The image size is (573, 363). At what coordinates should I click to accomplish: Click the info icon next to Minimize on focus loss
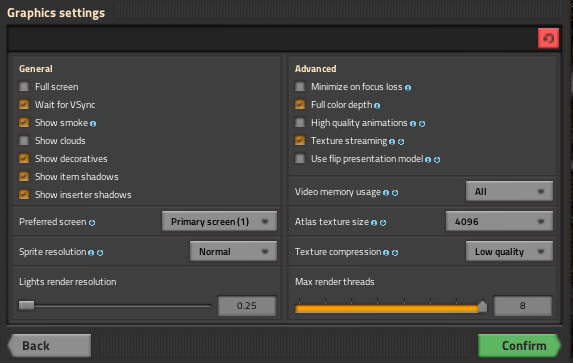408,88
